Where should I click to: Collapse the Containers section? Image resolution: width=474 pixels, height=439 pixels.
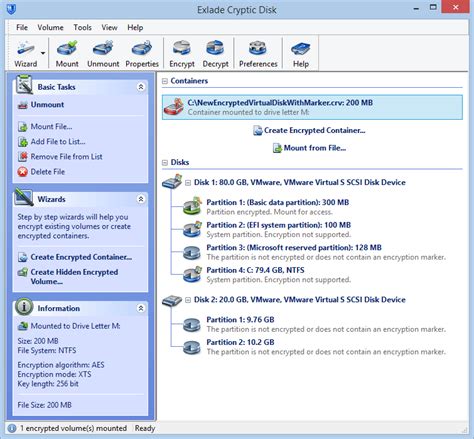point(165,81)
